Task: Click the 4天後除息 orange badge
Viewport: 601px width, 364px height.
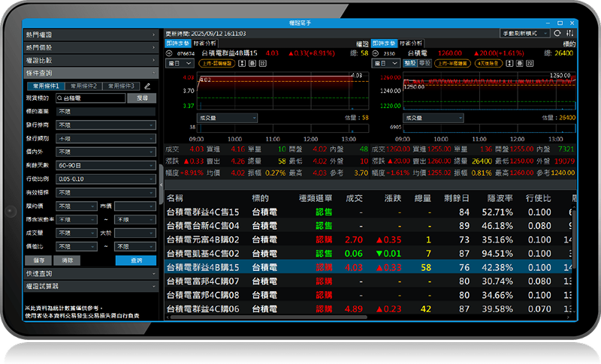Action: click(x=489, y=63)
